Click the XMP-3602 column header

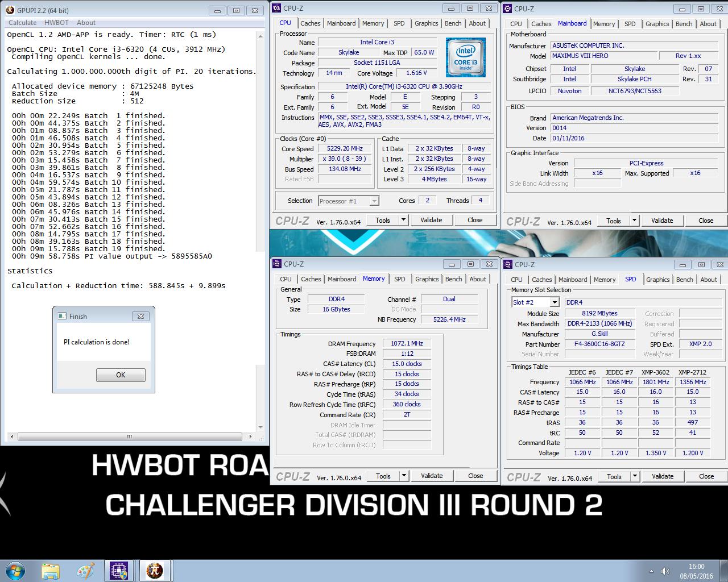[656, 372]
